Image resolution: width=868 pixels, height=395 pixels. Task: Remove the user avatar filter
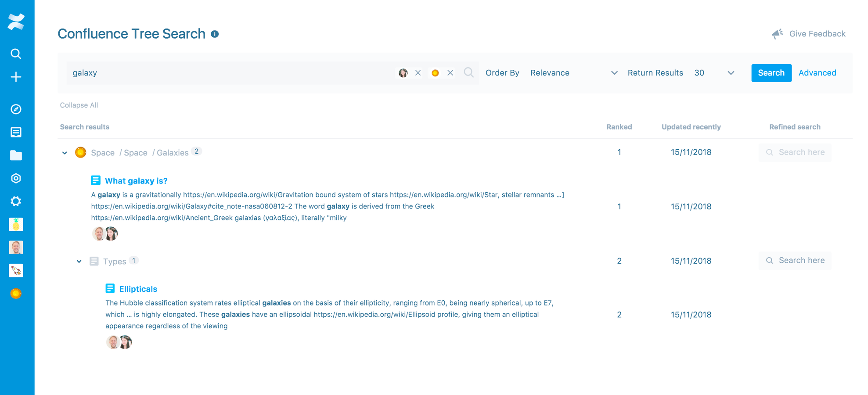418,73
